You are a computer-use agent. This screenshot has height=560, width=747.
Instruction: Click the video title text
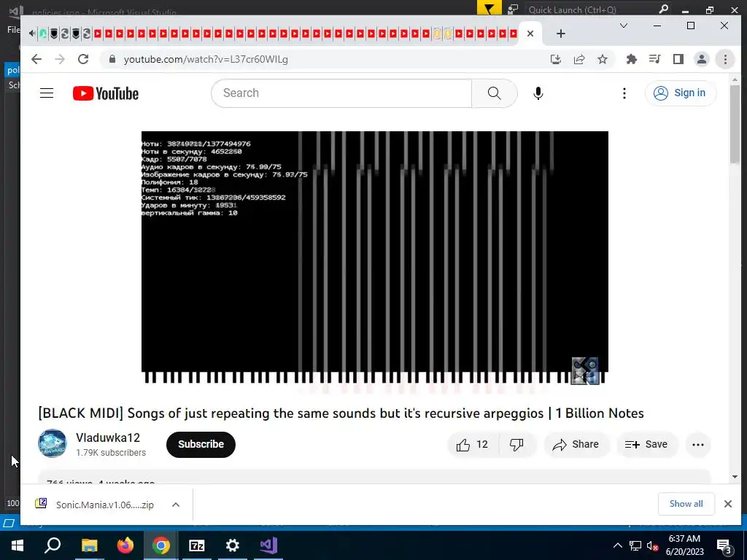click(x=341, y=413)
